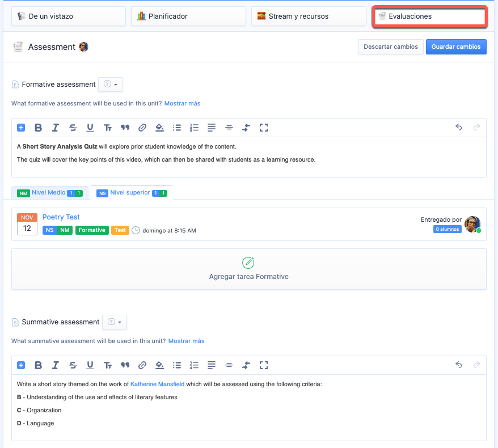Screen dimensions: 498x448
Task: Toggle underline in summative assessment editor
Action: coord(90,365)
